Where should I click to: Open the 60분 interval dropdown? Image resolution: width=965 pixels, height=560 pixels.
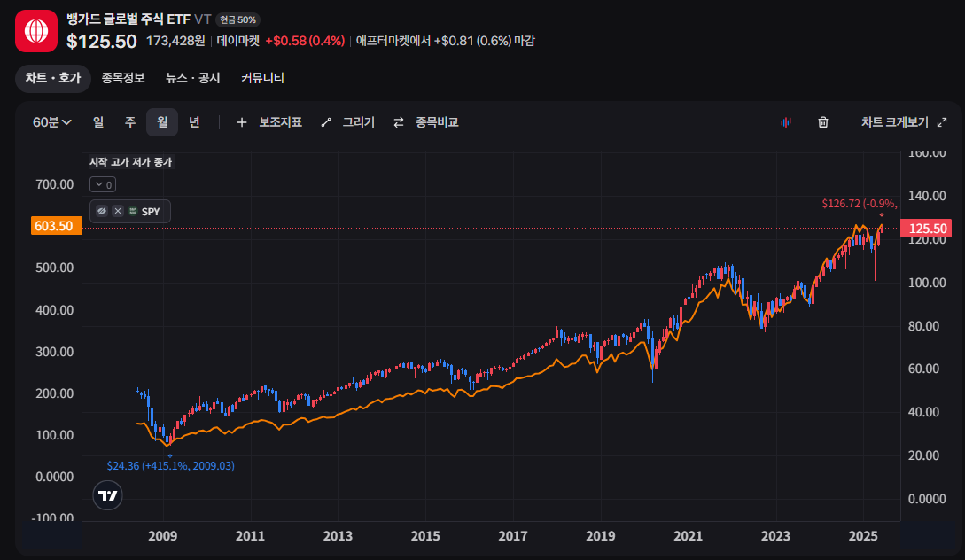point(51,122)
